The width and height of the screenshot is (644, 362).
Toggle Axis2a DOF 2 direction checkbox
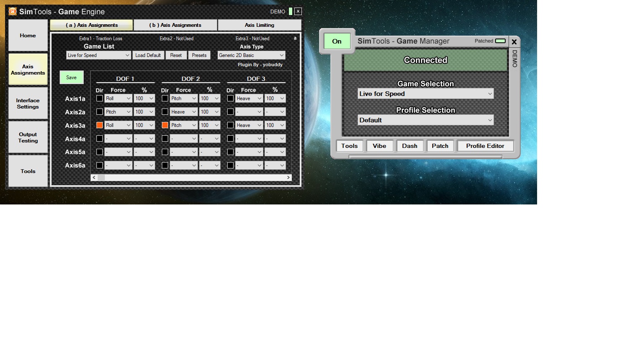[165, 112]
